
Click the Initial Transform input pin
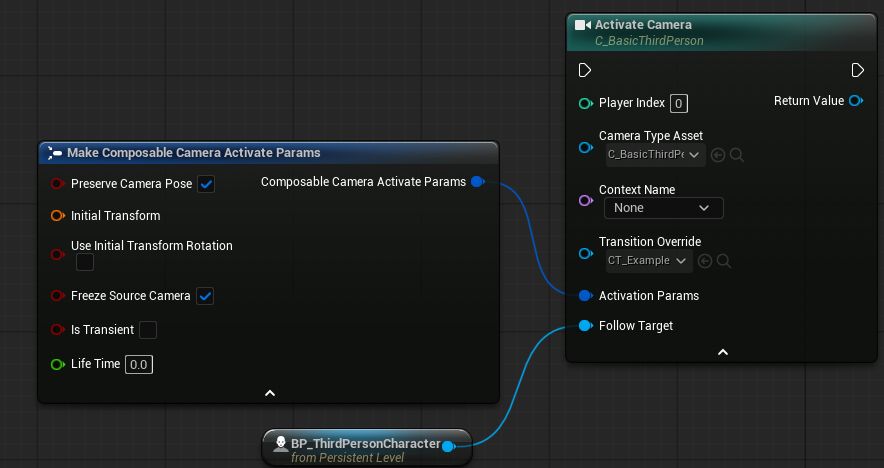pos(57,215)
